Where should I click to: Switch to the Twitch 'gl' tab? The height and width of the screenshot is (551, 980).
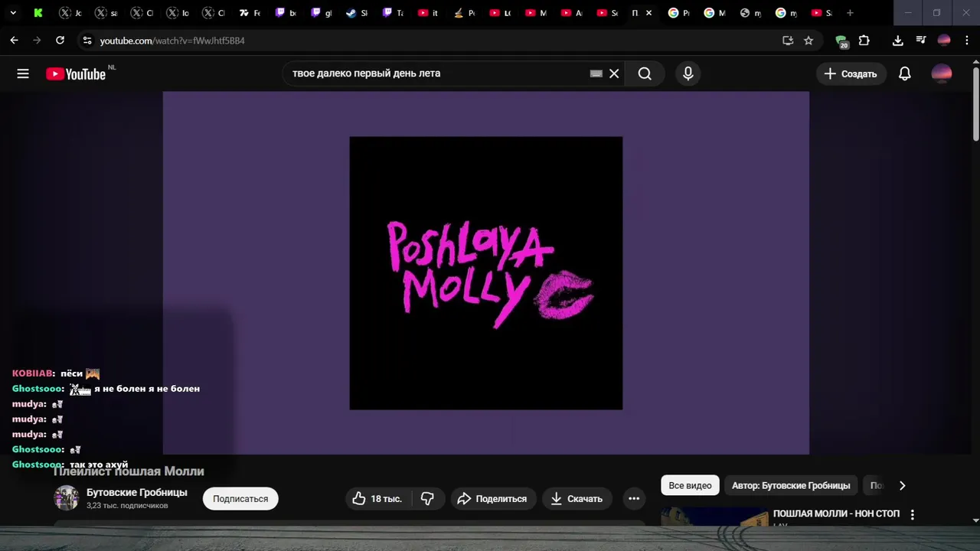pos(322,13)
